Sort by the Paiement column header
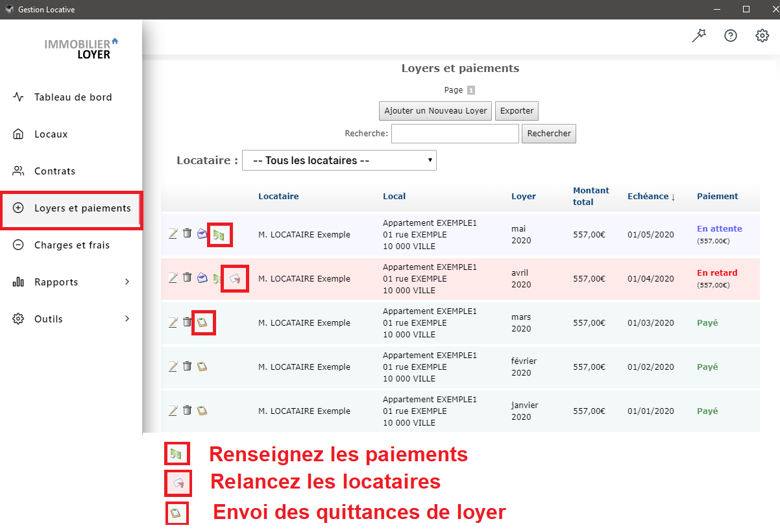 (718, 196)
